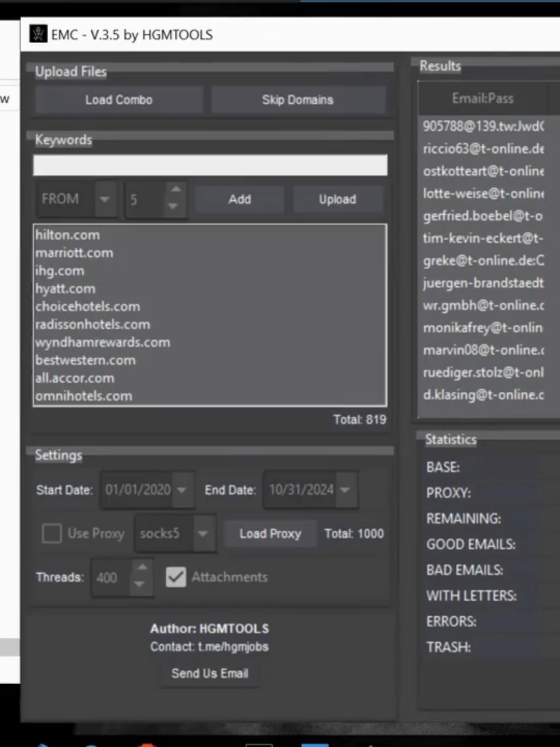Enable the Use Proxy checkbox
The width and height of the screenshot is (560, 747).
click(x=51, y=533)
